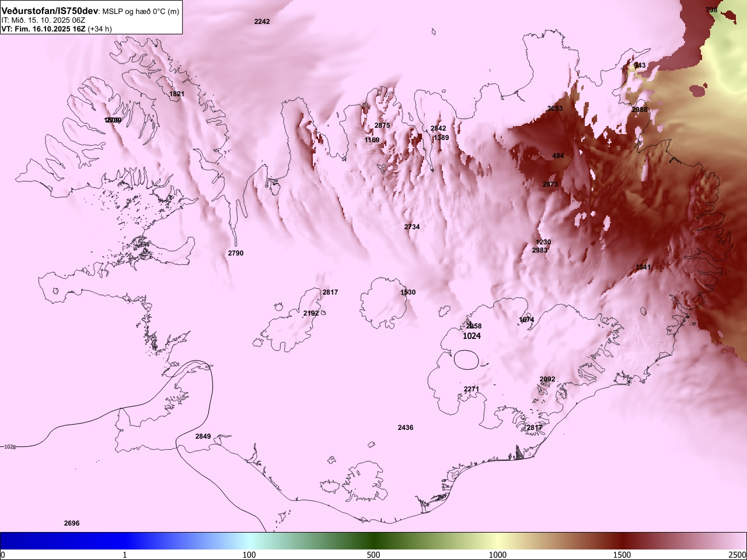Click the 2734 height label
Viewport: 747px width, 560px height.
[x=412, y=227]
